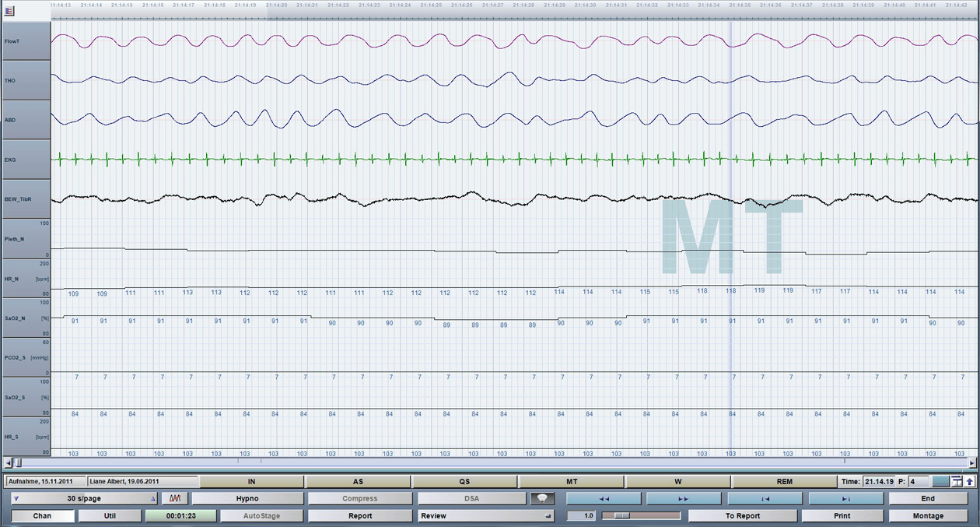980x527 pixels.
Task: Click the blue color box beside P field
Action: pos(941,482)
